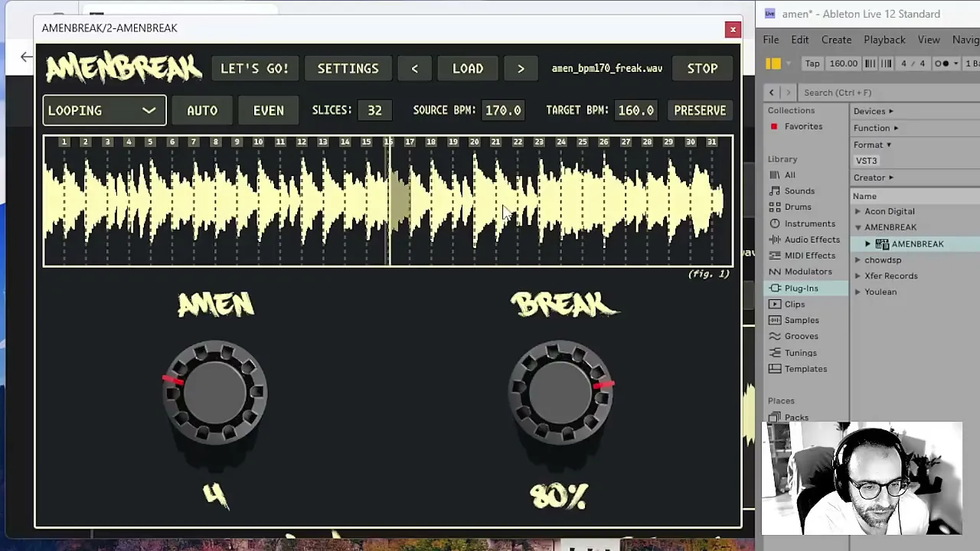This screenshot has width=980, height=551.
Task: Select the red Favorites collection marker
Action: 774,126
